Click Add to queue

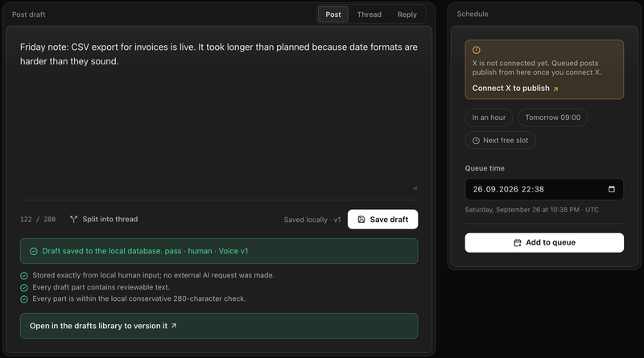point(544,243)
